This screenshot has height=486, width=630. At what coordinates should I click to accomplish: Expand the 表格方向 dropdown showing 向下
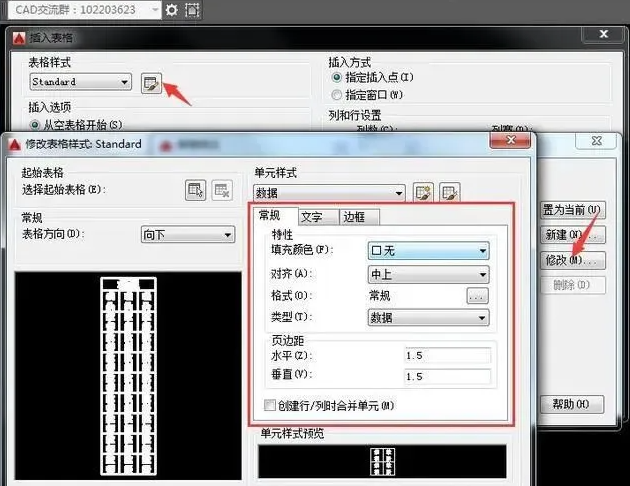[187, 234]
